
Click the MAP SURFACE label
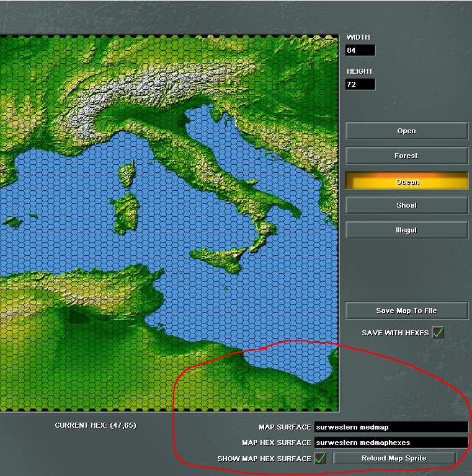285,427
